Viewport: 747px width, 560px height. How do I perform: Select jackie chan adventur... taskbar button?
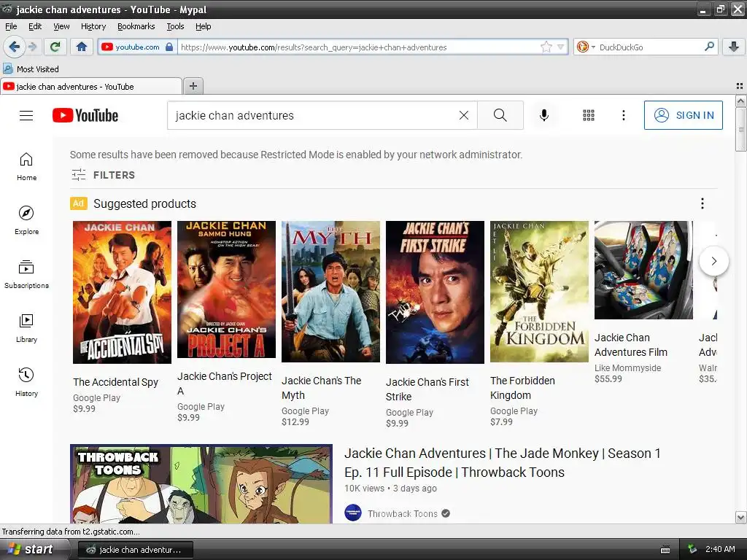click(135, 549)
